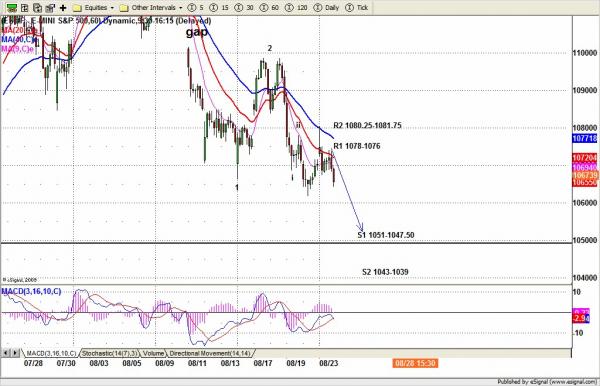Click the 110000 price axis label

tap(585, 53)
